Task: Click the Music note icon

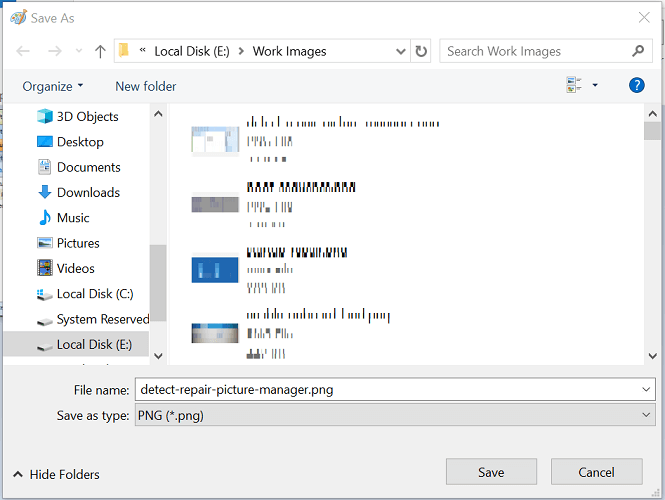Action: pyautogui.click(x=45, y=218)
